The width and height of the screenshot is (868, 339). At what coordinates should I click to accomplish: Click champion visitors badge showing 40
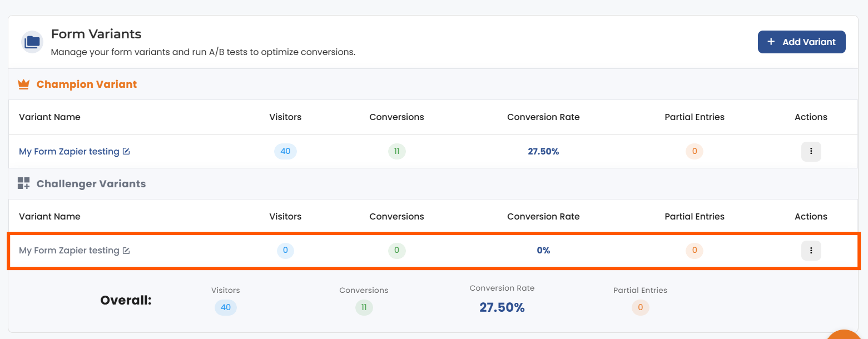click(x=285, y=151)
